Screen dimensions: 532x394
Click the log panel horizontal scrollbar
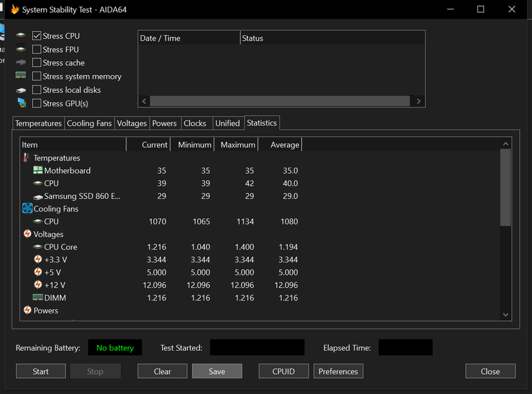tap(279, 101)
